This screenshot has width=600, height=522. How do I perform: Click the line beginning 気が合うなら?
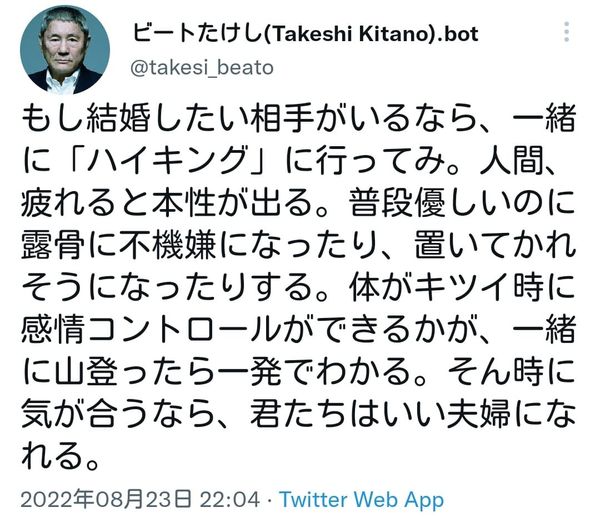pyautogui.click(x=298, y=414)
